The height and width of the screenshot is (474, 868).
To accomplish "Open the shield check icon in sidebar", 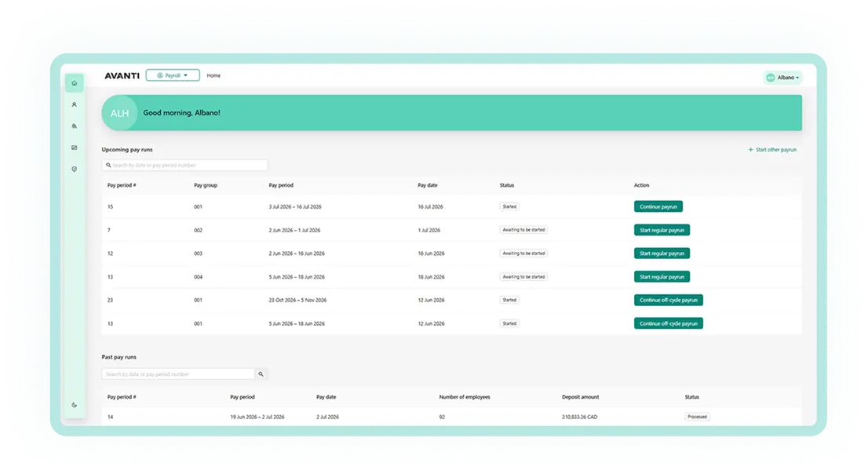I will (75, 170).
